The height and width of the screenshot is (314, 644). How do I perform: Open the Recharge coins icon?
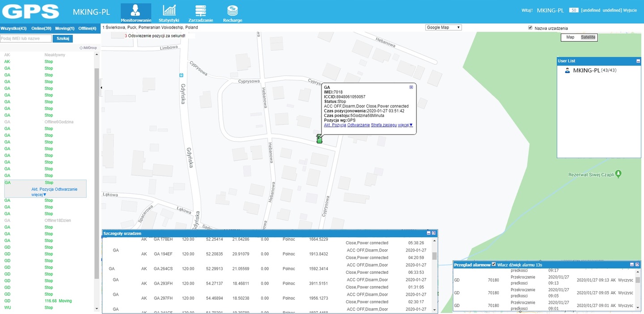tap(233, 10)
